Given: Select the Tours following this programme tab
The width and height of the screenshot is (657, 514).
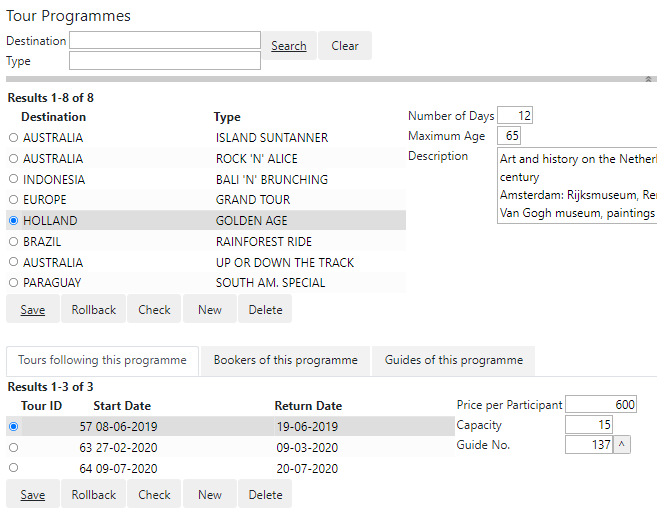Looking at the screenshot, I should 102,361.
